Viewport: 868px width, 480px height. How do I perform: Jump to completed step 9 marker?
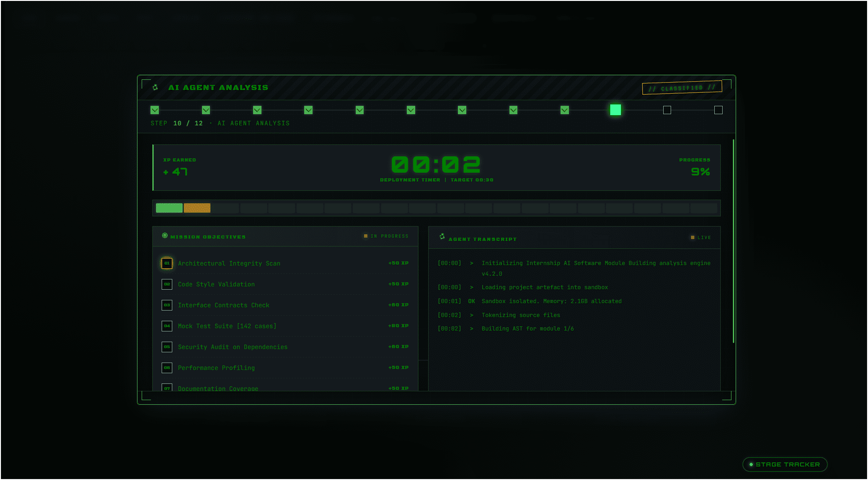click(565, 110)
